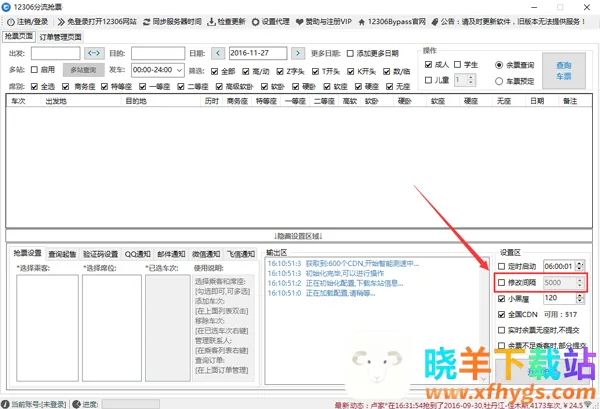
Task: Click 同步服务器时间 sync time icon
Action: point(150,21)
